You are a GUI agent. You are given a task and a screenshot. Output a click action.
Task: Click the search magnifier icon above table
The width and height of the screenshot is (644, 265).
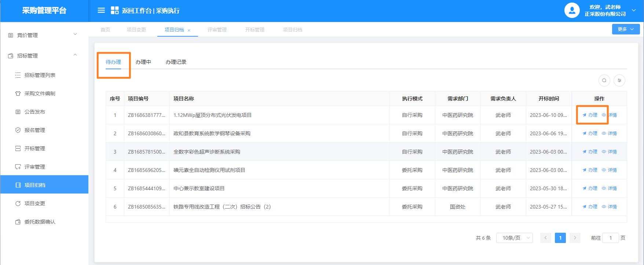click(604, 81)
